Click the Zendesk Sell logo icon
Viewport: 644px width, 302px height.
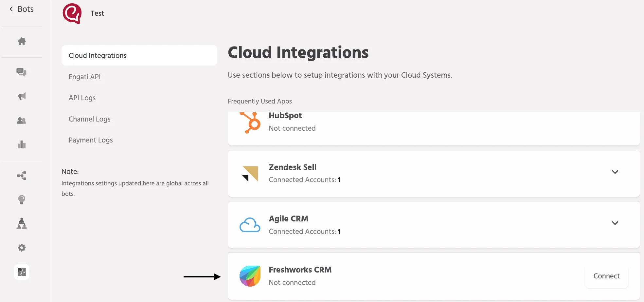click(x=250, y=174)
